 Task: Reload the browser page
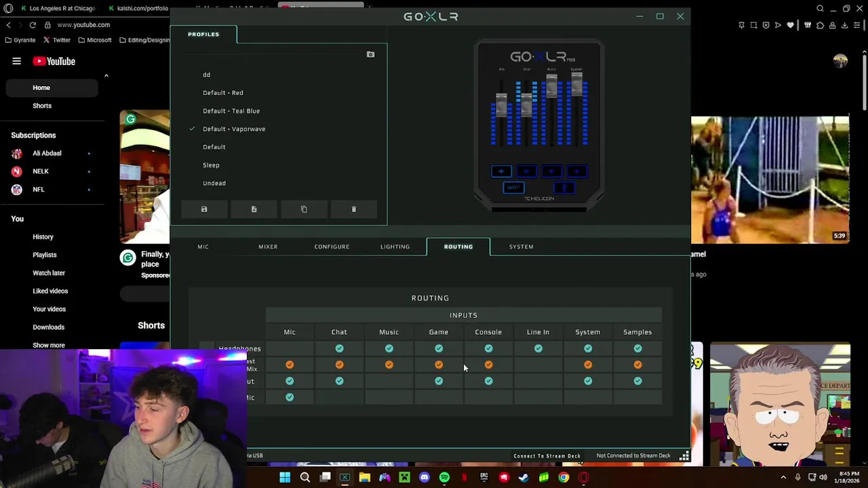pos(33,25)
